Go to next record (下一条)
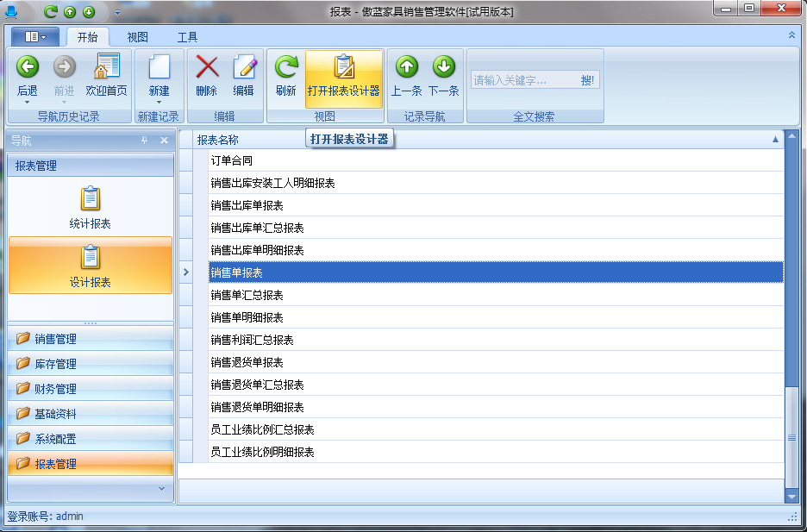The image size is (807, 532). pos(443,67)
